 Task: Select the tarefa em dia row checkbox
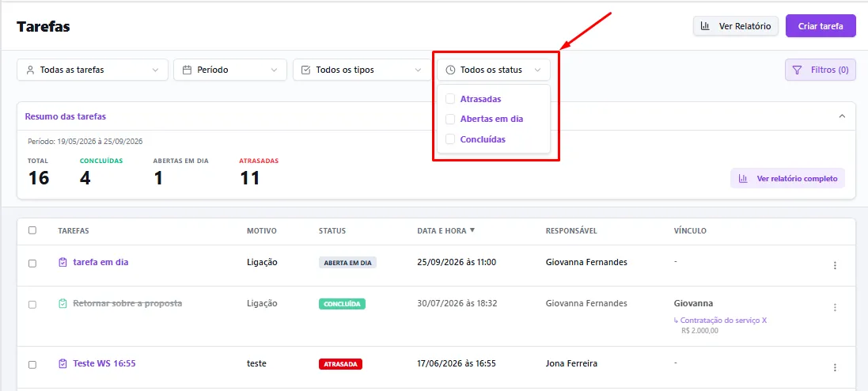pyautogui.click(x=32, y=264)
